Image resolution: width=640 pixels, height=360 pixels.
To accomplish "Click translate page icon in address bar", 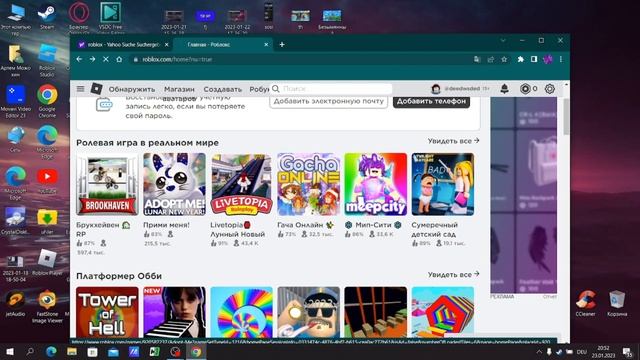I will point(477,59).
